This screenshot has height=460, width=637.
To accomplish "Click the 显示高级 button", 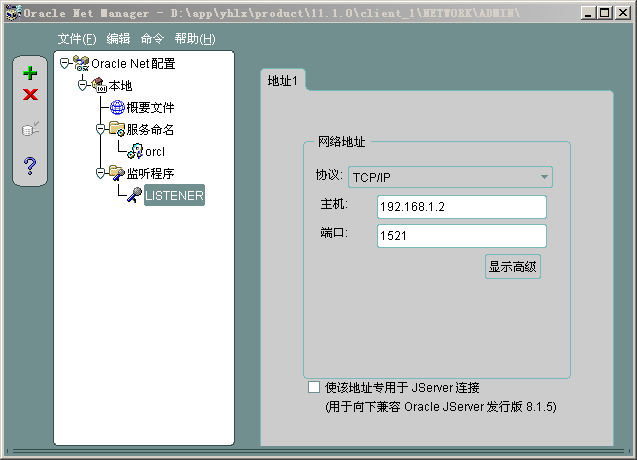I will (513, 267).
